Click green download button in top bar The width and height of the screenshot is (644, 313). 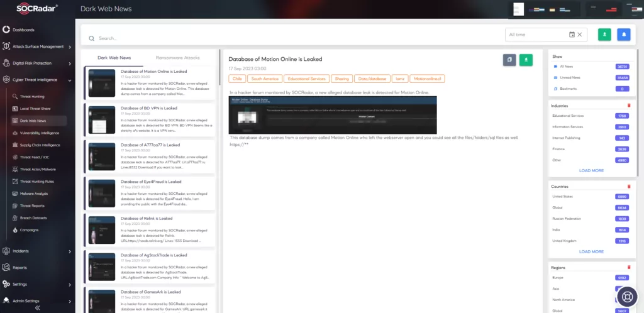tap(604, 35)
